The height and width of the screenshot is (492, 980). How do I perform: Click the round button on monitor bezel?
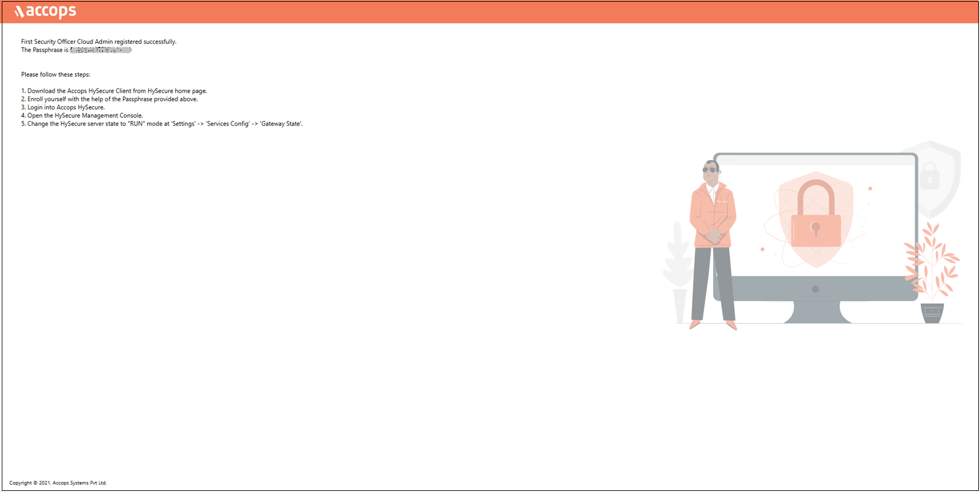coord(815,289)
